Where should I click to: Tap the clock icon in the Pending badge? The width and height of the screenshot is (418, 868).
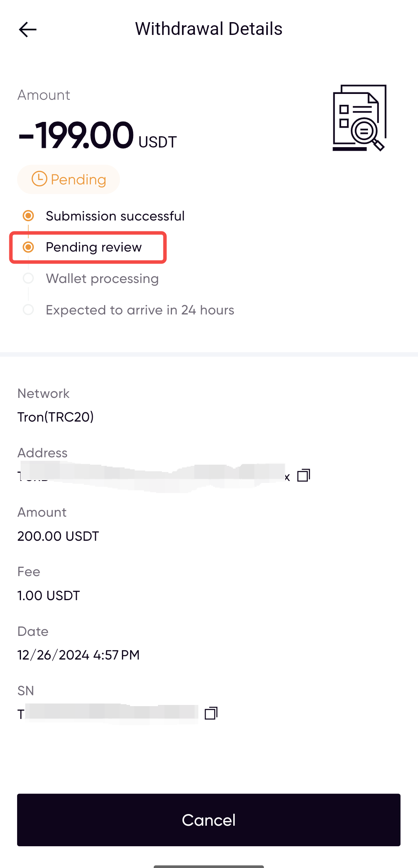click(x=39, y=179)
